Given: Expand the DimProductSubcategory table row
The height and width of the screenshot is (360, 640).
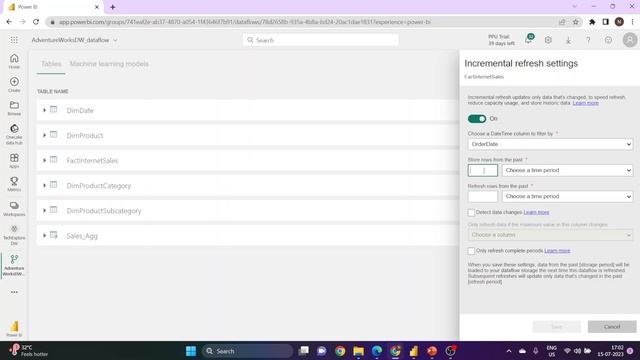Looking at the screenshot, I should pos(44,211).
